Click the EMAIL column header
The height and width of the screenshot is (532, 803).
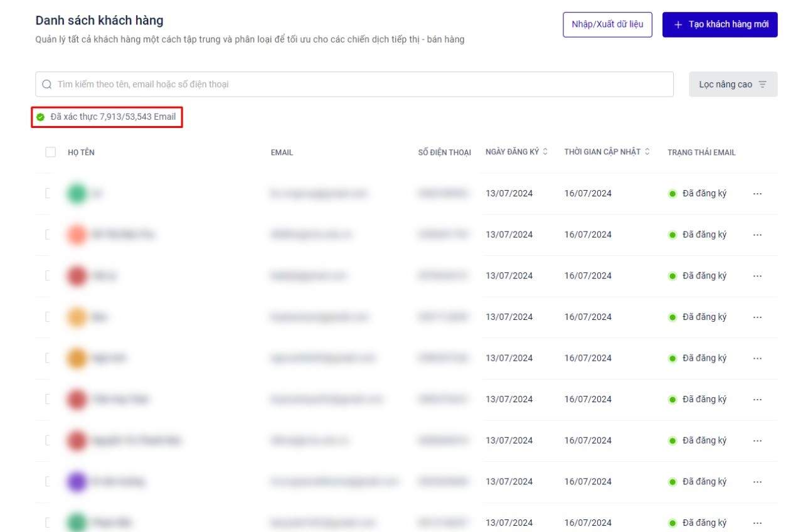tap(282, 152)
